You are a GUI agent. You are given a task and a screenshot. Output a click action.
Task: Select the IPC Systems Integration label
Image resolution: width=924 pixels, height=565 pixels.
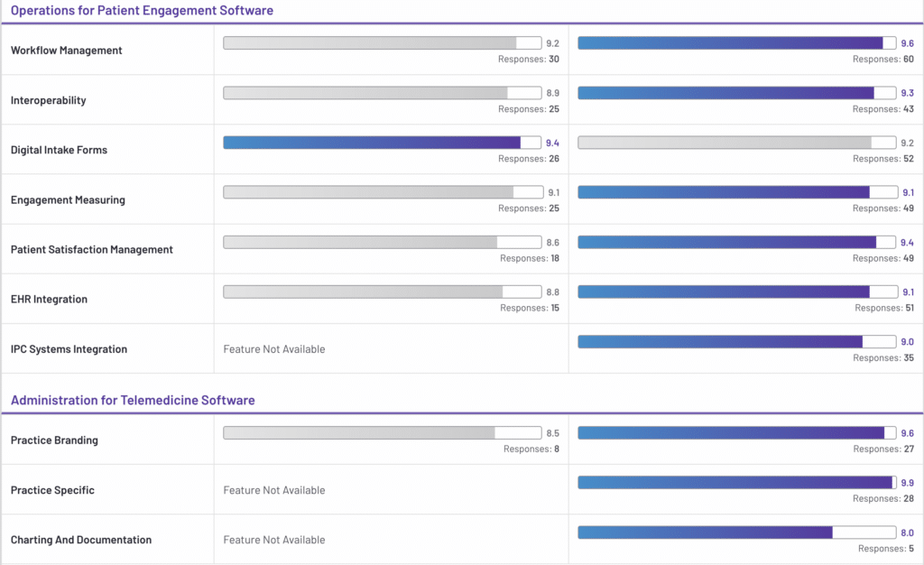tap(69, 349)
